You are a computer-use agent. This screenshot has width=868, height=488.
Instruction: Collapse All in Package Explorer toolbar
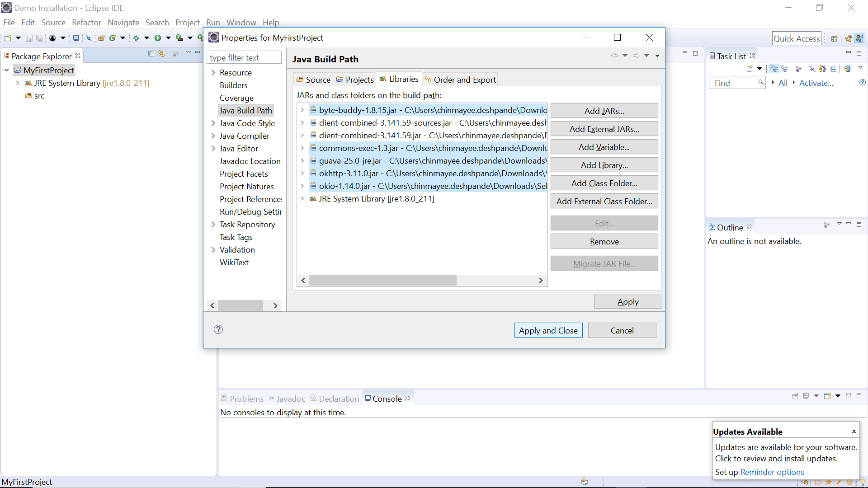click(151, 53)
